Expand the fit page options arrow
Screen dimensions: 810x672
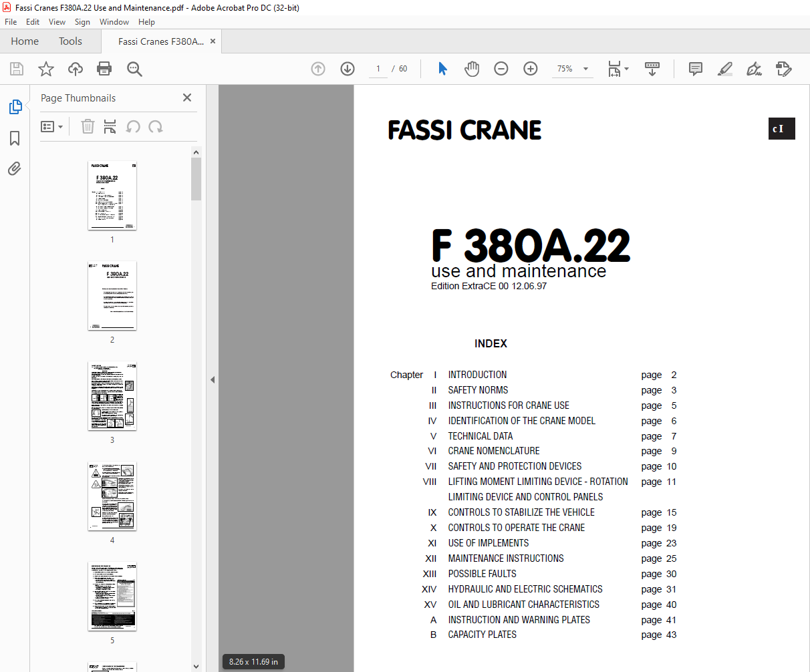[x=626, y=69]
